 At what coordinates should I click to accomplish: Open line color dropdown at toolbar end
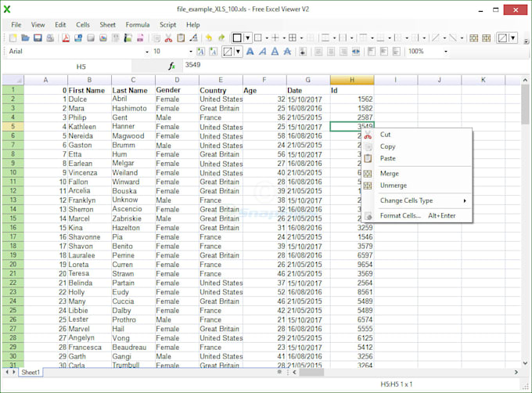coord(513,38)
